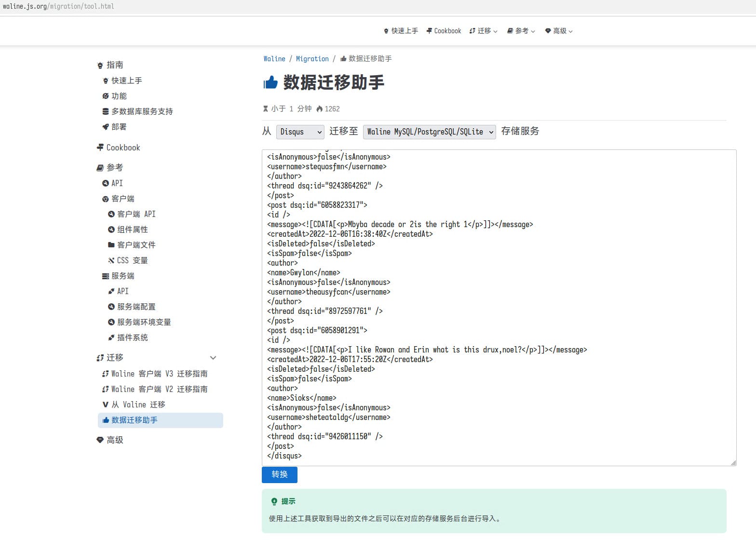Click the database icon for 多数据库服务支持
Viewport: 756px width, 540px height.
106,111
